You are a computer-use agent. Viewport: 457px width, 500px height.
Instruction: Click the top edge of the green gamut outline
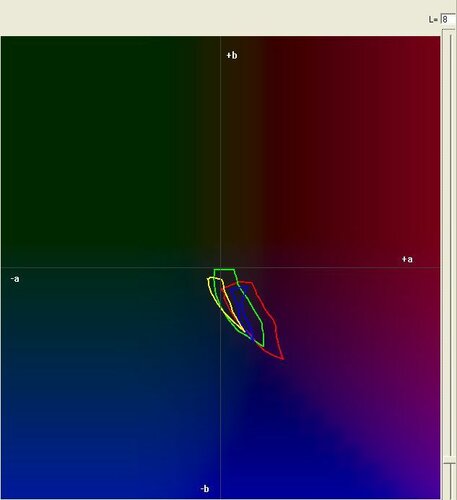[x=224, y=269]
